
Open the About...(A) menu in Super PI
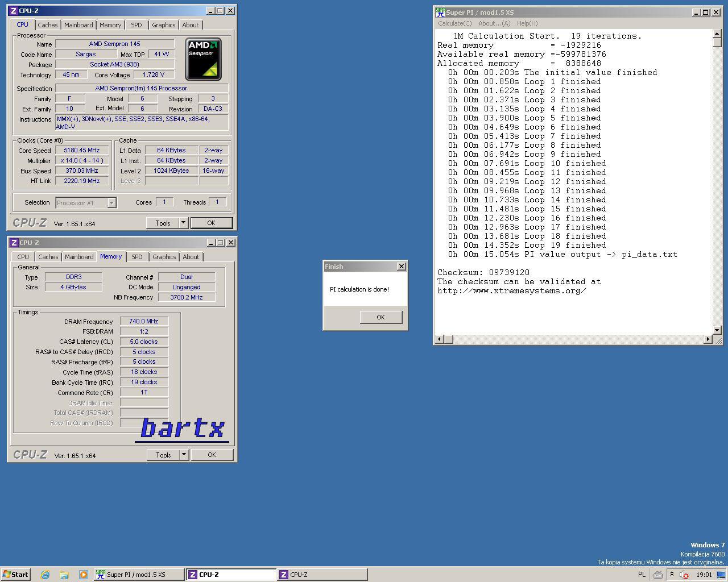(x=494, y=23)
